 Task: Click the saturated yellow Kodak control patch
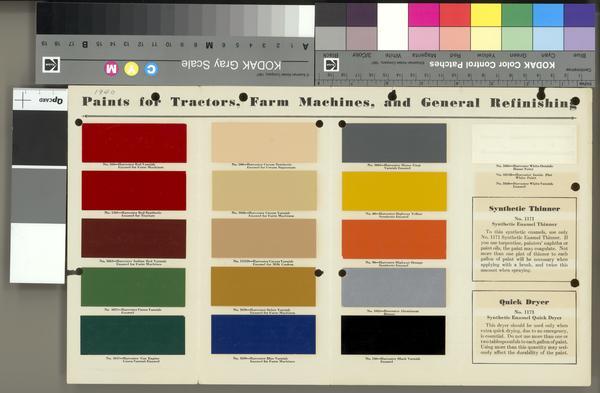point(486,15)
